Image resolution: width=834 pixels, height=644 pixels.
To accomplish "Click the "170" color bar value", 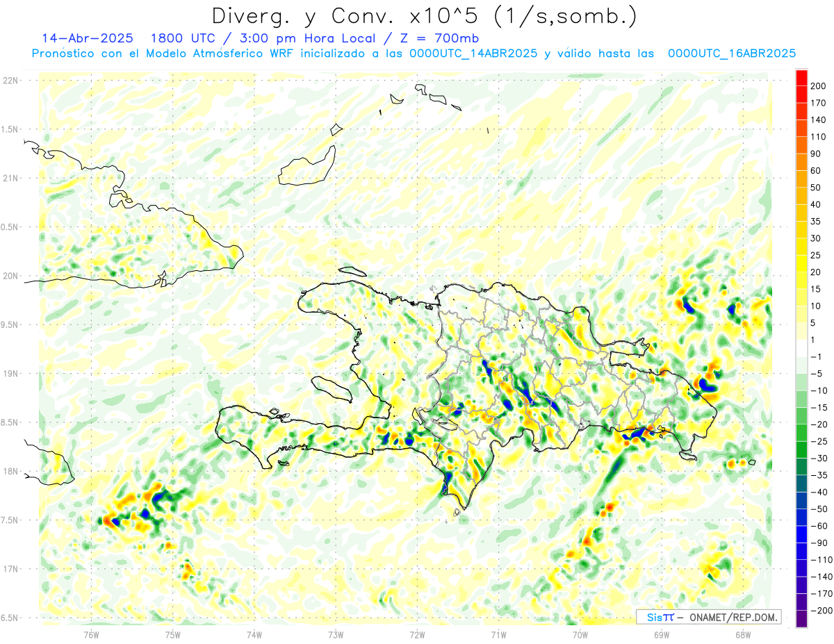I will click(x=819, y=103).
